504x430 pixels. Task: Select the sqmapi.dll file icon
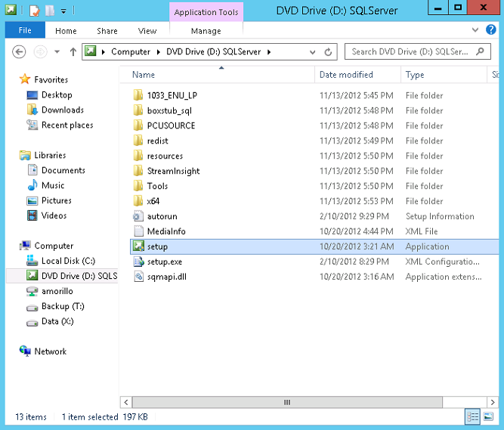138,277
